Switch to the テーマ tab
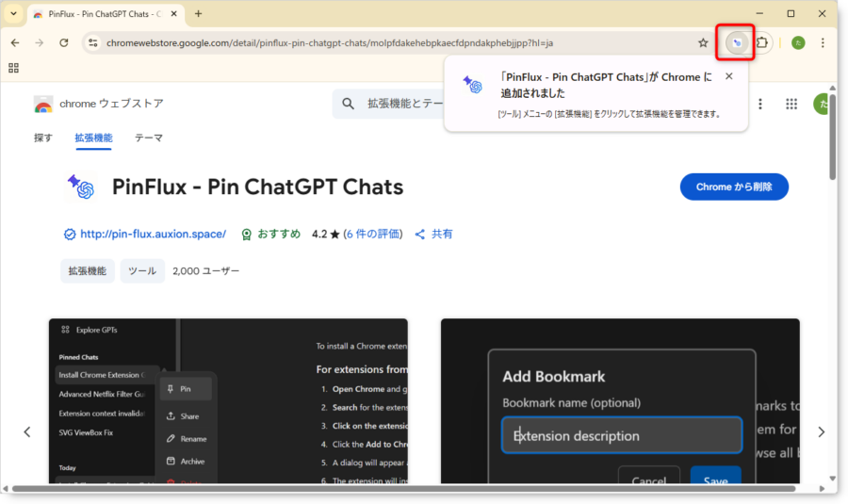848x504 pixels. [148, 138]
